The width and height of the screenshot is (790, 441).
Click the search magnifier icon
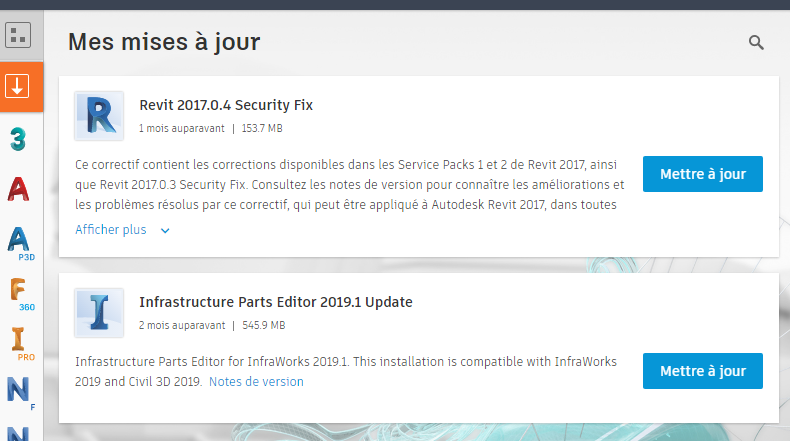(x=756, y=42)
